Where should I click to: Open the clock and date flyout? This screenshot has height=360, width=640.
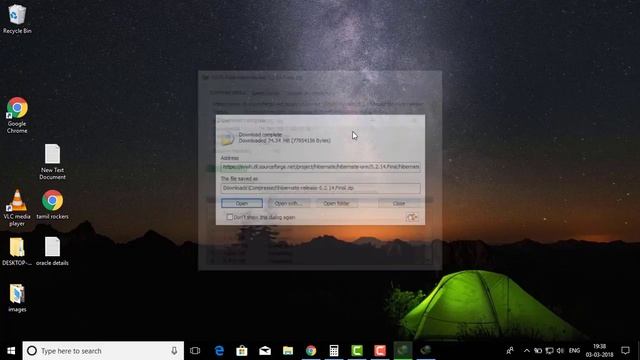pos(600,351)
